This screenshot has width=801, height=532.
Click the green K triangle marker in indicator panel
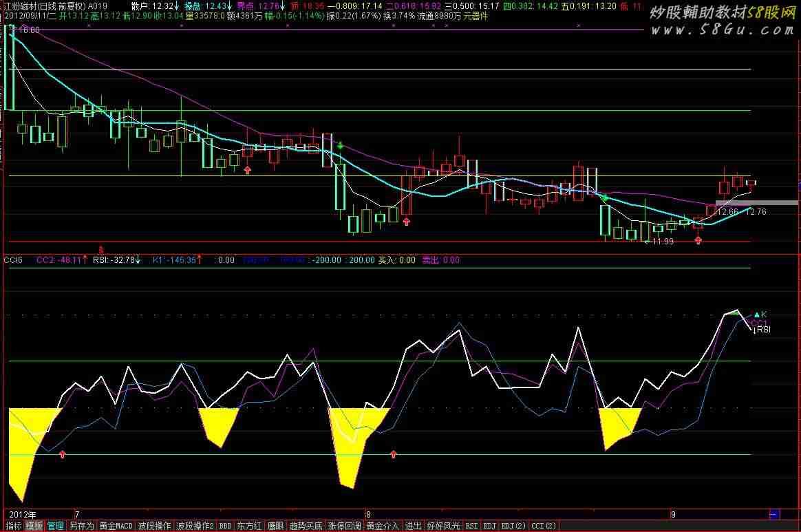click(x=757, y=314)
